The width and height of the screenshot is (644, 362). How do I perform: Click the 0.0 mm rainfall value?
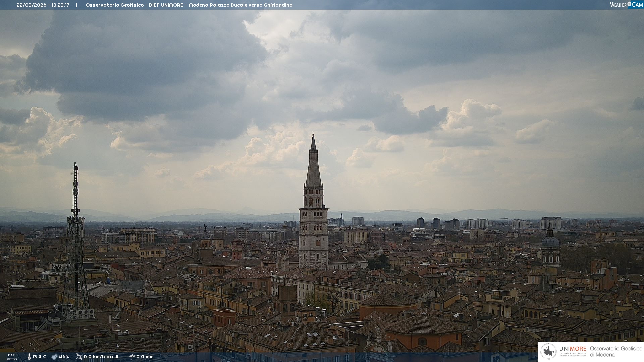[x=145, y=357]
